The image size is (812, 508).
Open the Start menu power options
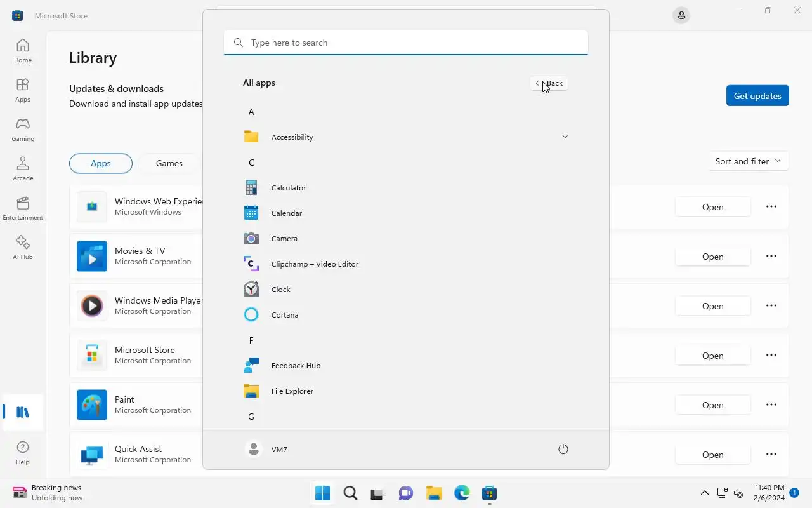(563, 449)
